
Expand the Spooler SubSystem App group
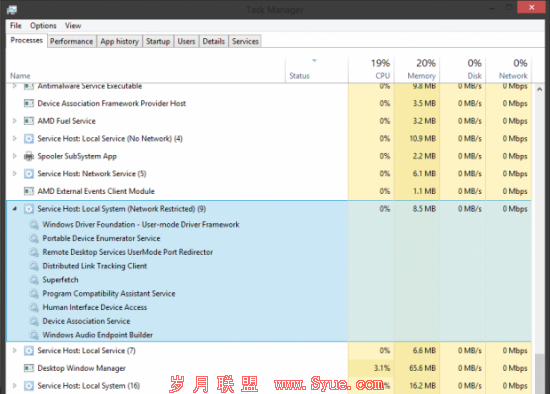15,156
